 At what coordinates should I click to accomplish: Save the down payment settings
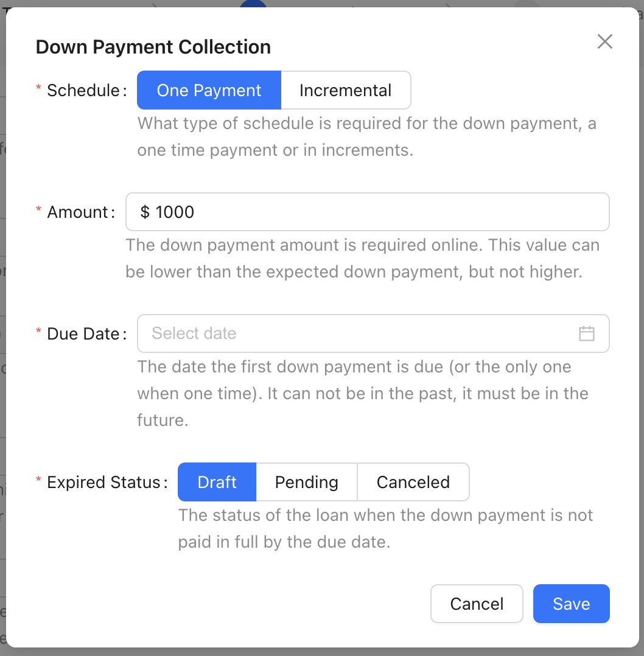pos(571,604)
